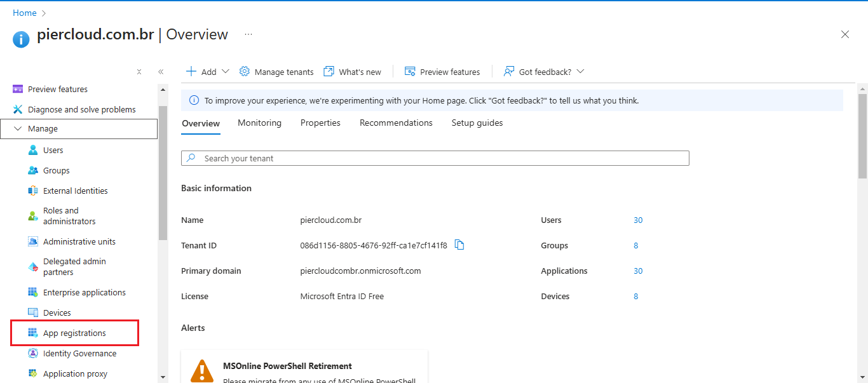The width and height of the screenshot is (868, 383).
Task: Collapse the Manage section
Action: tap(18, 129)
